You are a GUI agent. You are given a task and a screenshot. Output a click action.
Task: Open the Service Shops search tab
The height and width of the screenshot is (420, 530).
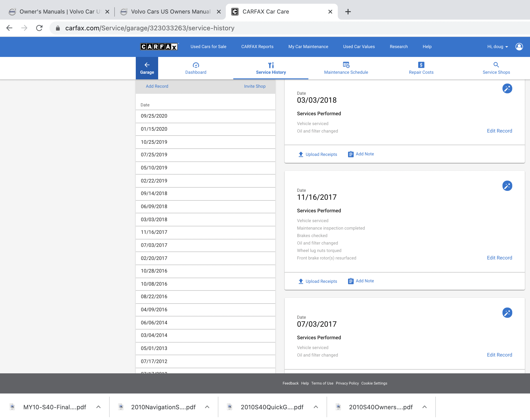tap(496, 68)
